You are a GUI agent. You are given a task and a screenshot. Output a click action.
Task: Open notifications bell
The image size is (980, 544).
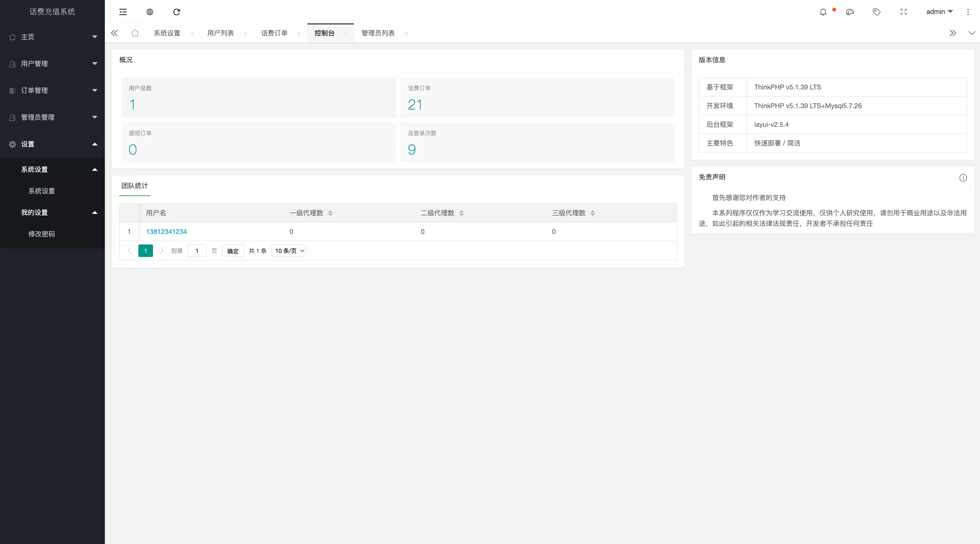822,12
